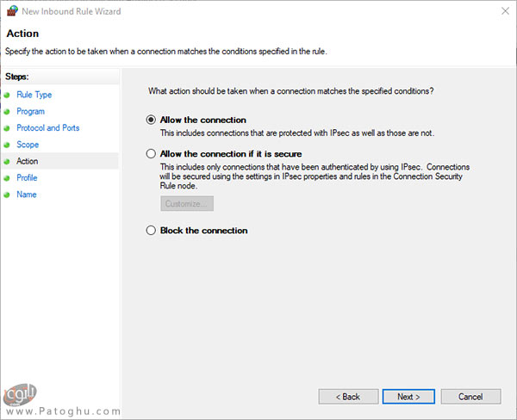Open the Name step in sidebar
Viewport: 517px width, 420px height.
[26, 195]
